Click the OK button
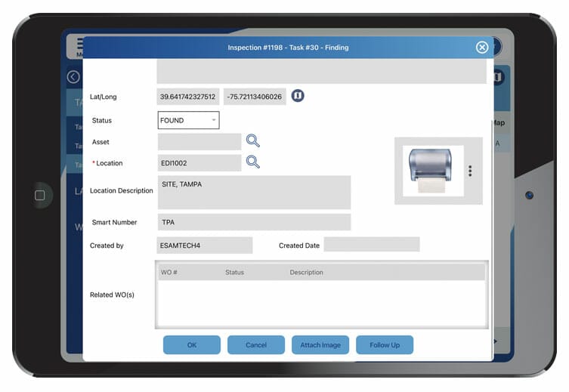569x392 pixels. [x=192, y=345]
